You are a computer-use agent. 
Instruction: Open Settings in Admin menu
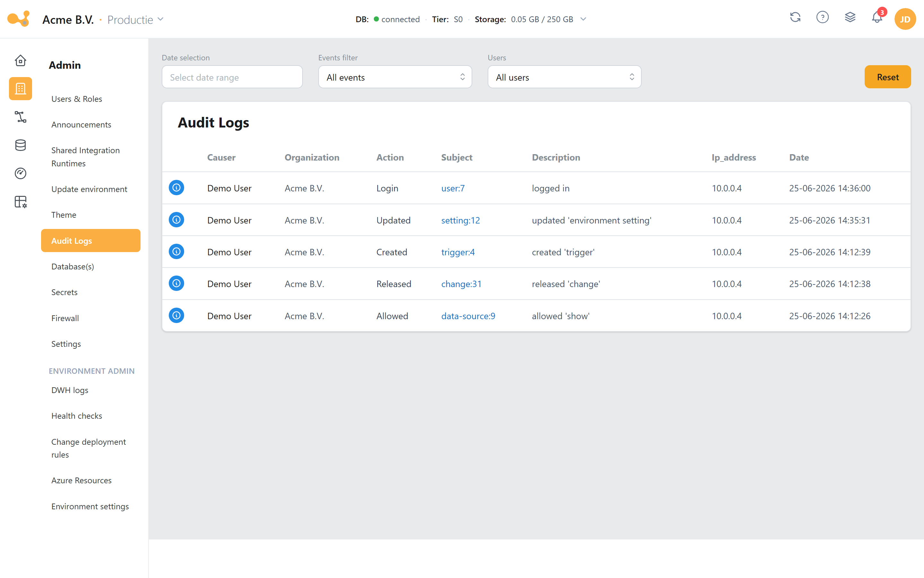66,344
